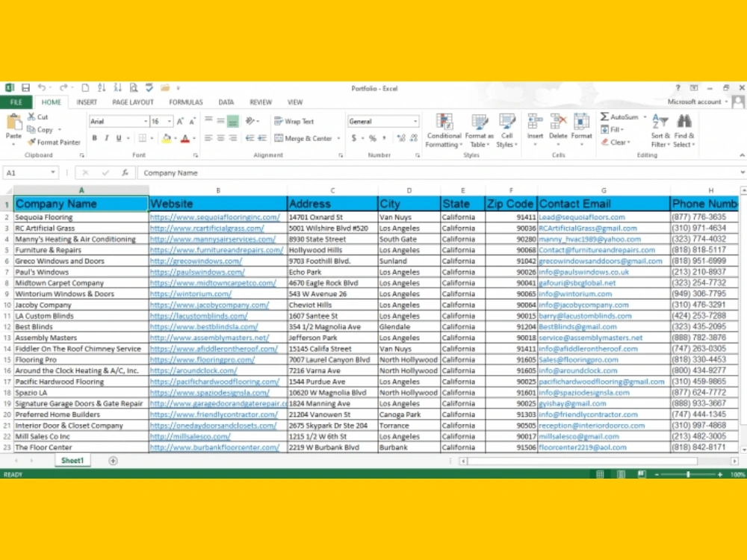Open the font size 16 dropdown
Image resolution: width=747 pixels, height=560 pixels.
click(x=169, y=122)
